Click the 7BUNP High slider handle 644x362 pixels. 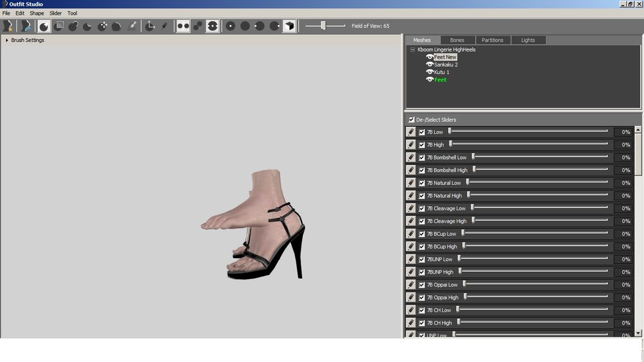[x=460, y=271]
